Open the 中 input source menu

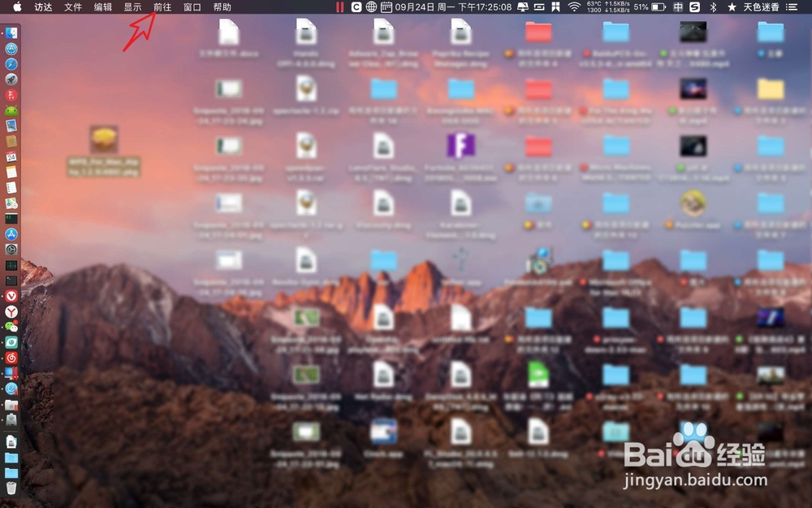(678, 7)
